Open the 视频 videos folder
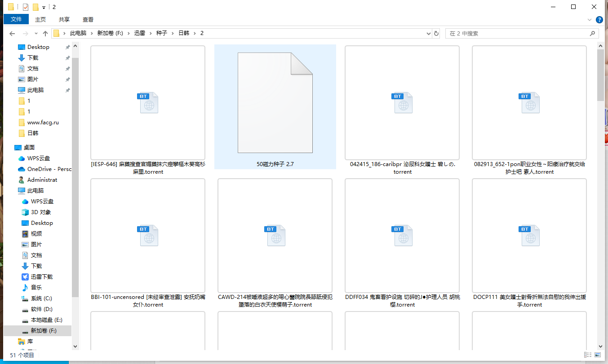 click(31, 234)
